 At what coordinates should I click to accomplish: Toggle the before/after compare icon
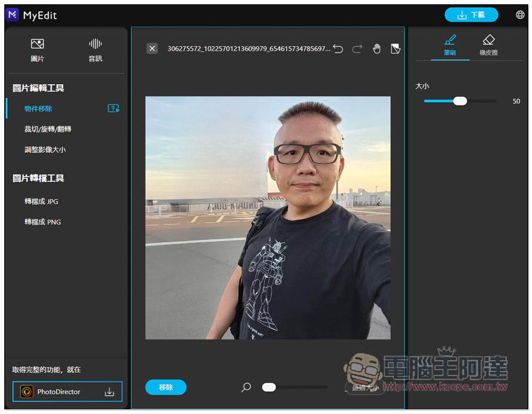click(x=395, y=49)
